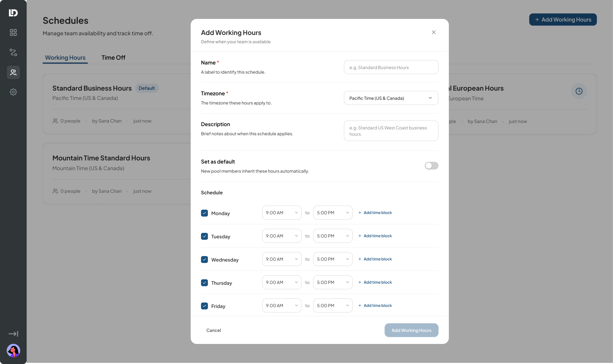Open the routing workflow icon in sidebar
The width and height of the screenshot is (613, 364).
pyautogui.click(x=13, y=52)
